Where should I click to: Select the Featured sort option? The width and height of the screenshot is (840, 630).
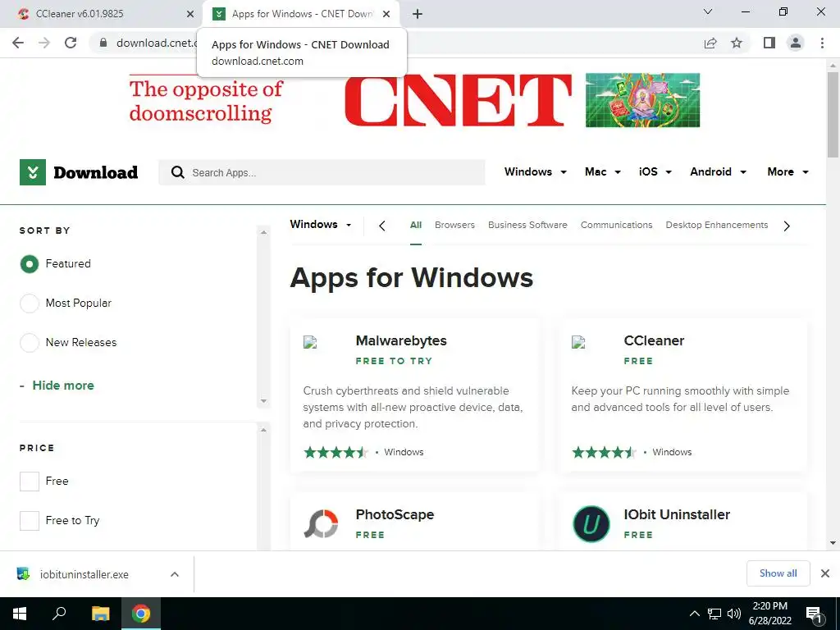(30, 264)
